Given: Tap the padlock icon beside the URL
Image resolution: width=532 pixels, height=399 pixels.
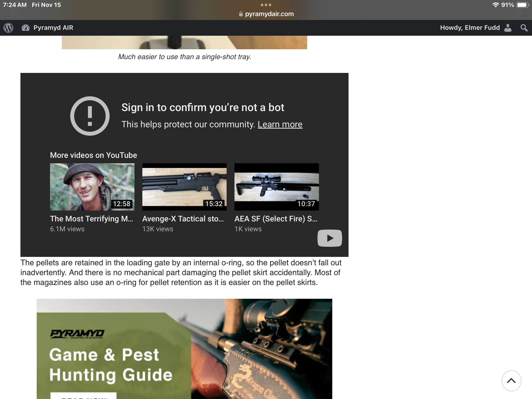Looking at the screenshot, I should tap(241, 14).
